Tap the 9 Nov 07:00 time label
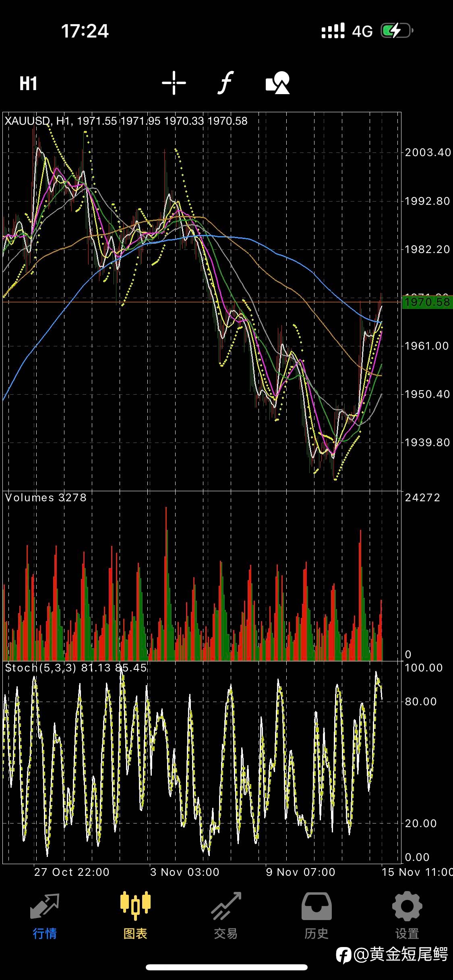Image resolution: width=453 pixels, height=980 pixels. (x=300, y=872)
